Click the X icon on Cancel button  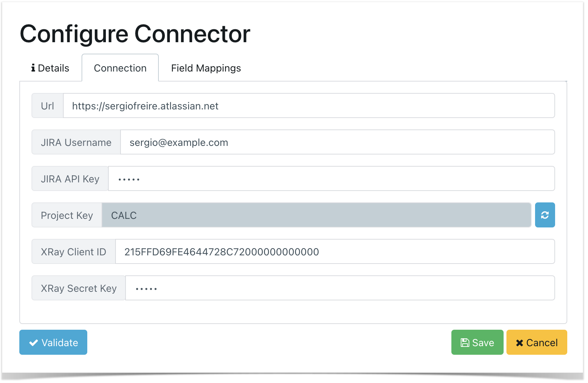[x=519, y=343]
